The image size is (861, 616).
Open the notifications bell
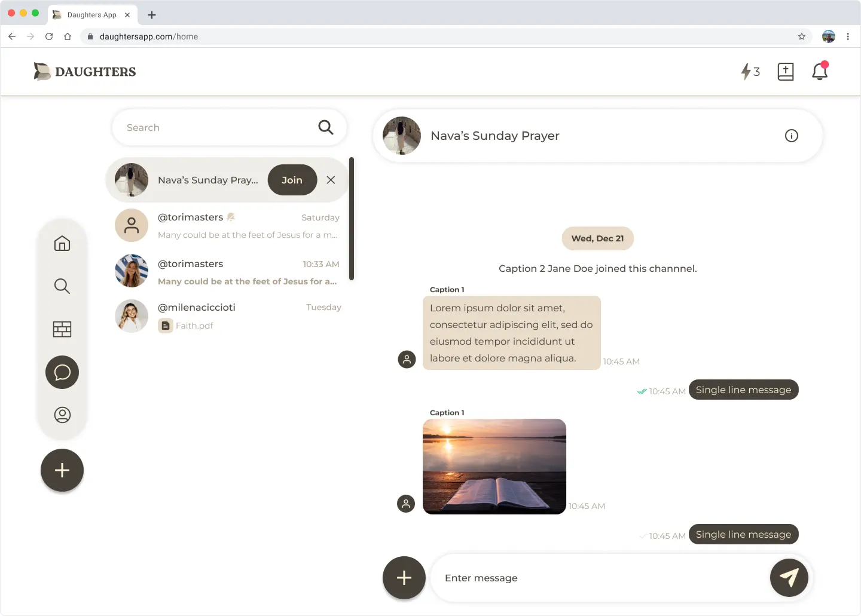click(x=819, y=72)
